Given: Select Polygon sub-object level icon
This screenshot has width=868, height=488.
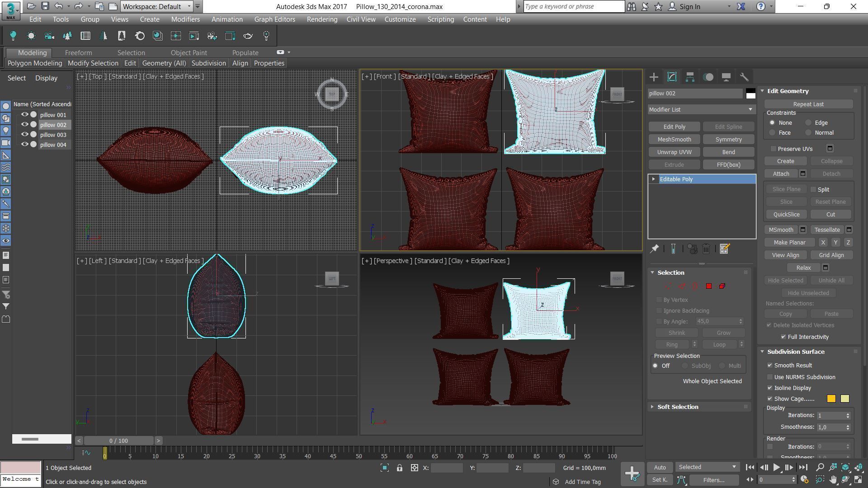Looking at the screenshot, I should coord(708,286).
